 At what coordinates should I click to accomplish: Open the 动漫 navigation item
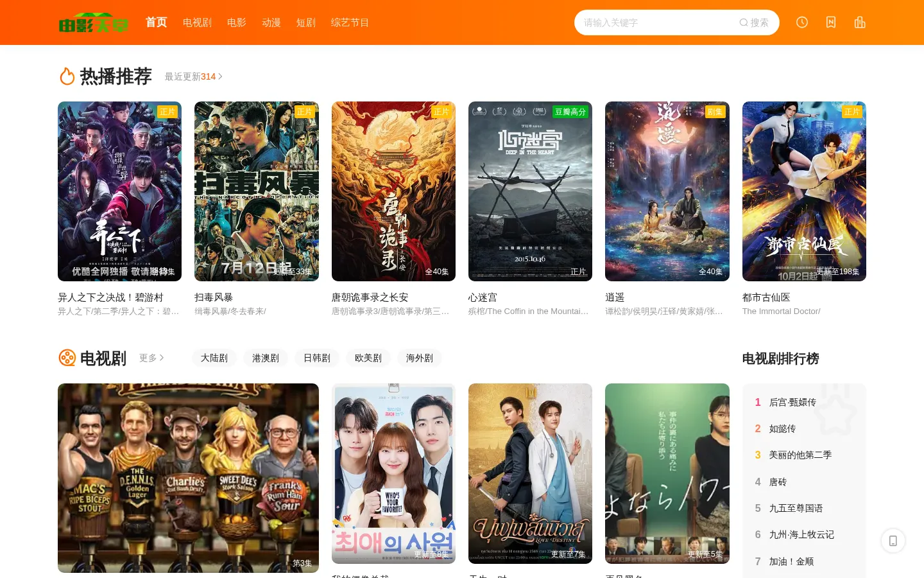click(271, 22)
